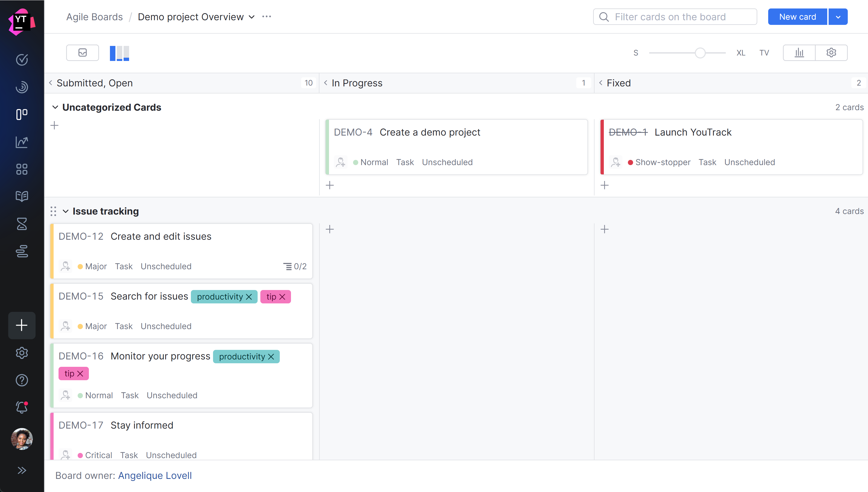Collapse the Issue tracking swimlane
Image resolution: width=868 pixels, height=492 pixels.
[x=66, y=211]
